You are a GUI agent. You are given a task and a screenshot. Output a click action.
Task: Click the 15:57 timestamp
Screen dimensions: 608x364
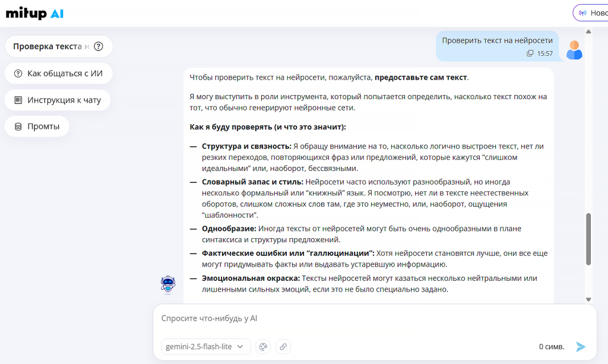pyautogui.click(x=545, y=53)
